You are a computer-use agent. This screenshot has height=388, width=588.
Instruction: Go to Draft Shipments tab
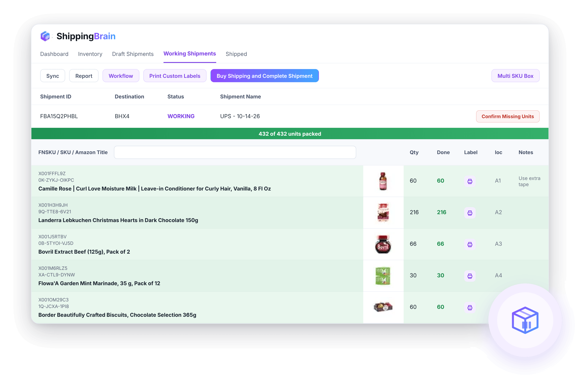click(x=133, y=54)
